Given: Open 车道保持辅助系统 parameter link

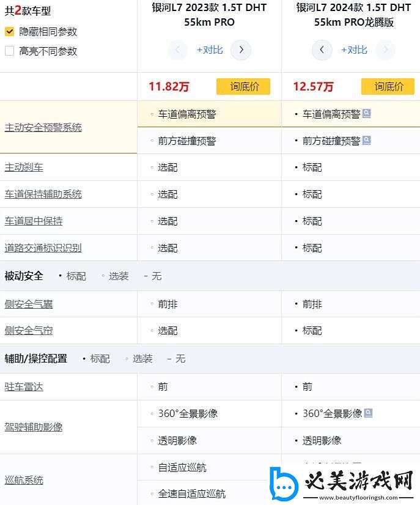Looking at the screenshot, I should [43, 194].
